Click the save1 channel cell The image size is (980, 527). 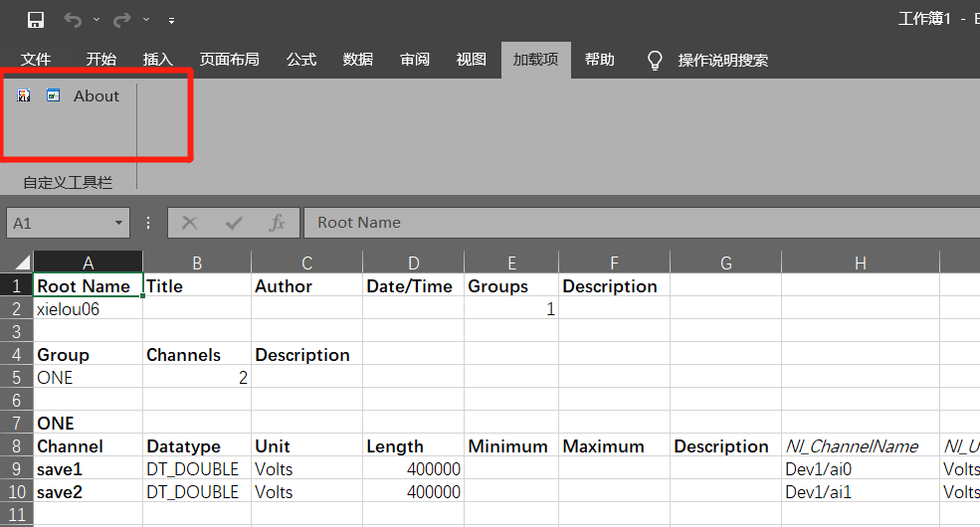click(89, 469)
